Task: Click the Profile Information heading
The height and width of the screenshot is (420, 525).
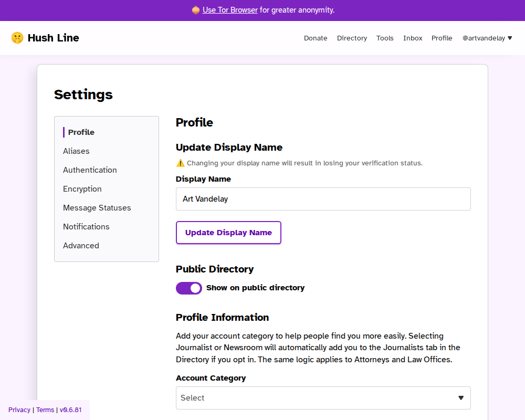Action: tap(222, 318)
